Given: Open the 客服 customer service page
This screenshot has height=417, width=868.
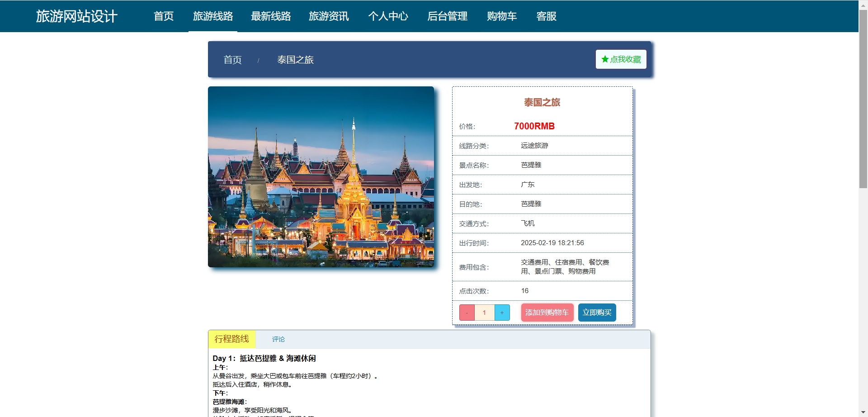Looking at the screenshot, I should tap(546, 16).
